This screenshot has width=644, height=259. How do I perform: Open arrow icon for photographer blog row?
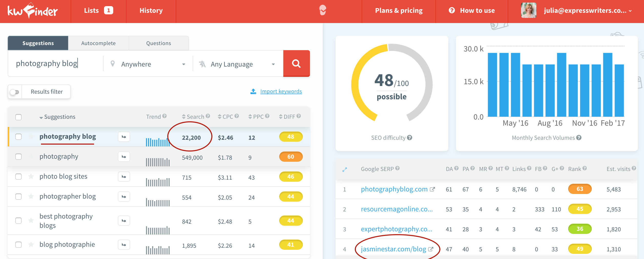[x=124, y=197]
